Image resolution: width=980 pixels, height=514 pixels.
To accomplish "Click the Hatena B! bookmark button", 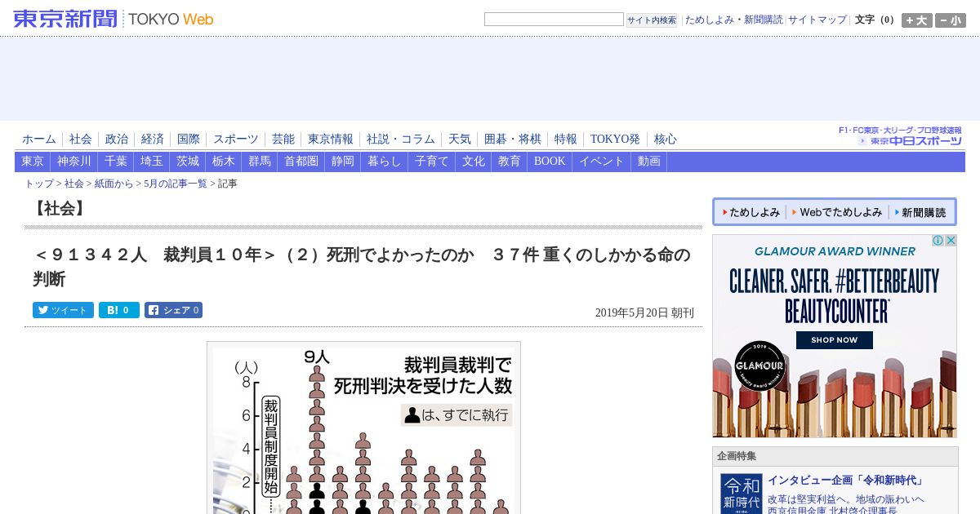I will point(119,310).
